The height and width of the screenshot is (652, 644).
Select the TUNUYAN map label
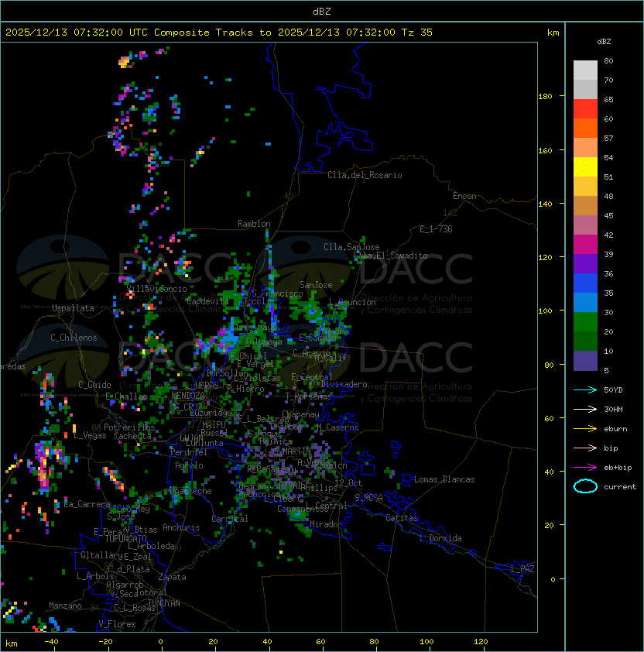pyautogui.click(x=164, y=602)
